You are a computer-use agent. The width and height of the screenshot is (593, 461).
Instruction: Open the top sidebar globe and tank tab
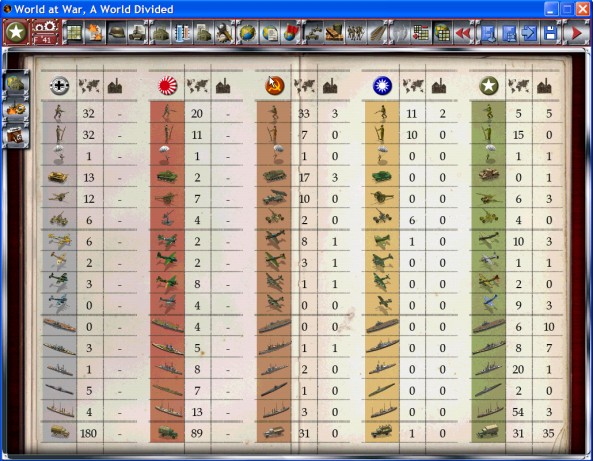click(x=16, y=82)
